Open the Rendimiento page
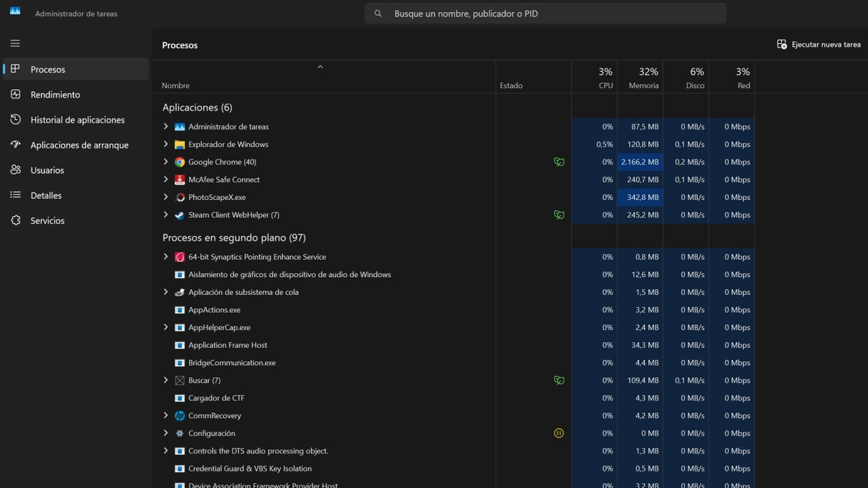868x488 pixels. 76,95
